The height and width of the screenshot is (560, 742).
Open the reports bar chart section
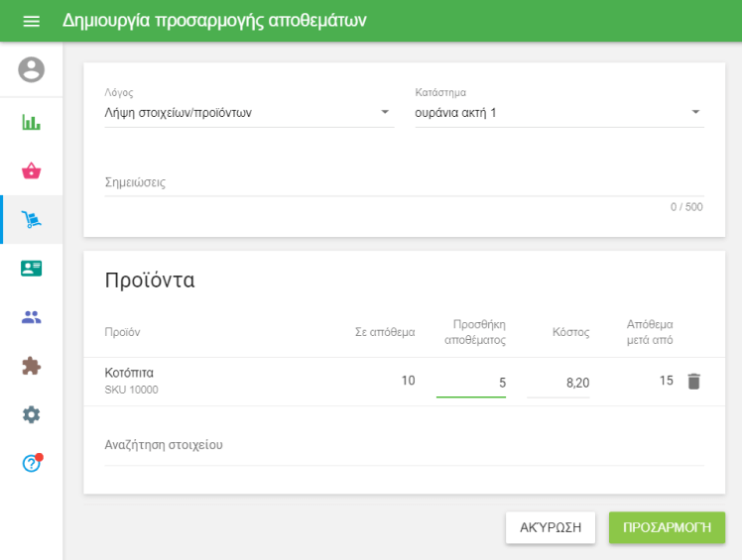[x=31, y=122]
